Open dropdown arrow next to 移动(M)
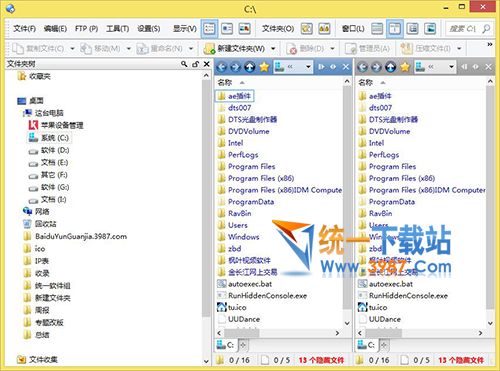The image size is (500, 371). (x=129, y=49)
